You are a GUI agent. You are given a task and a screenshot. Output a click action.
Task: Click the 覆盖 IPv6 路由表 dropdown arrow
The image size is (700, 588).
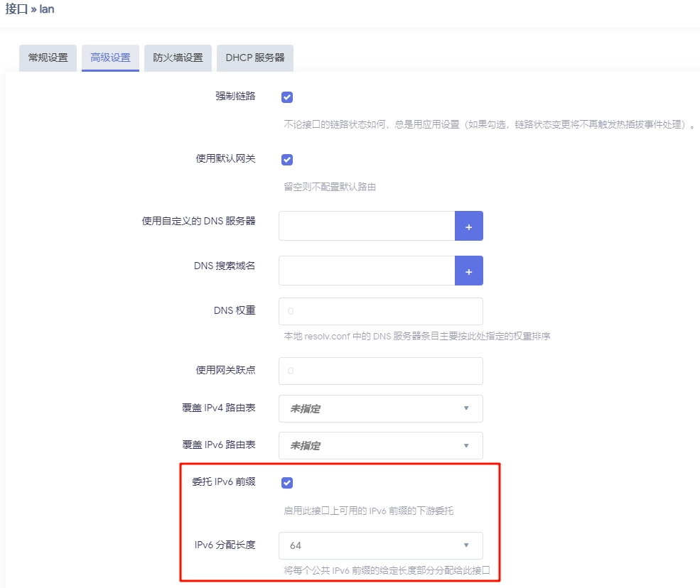[x=467, y=444]
